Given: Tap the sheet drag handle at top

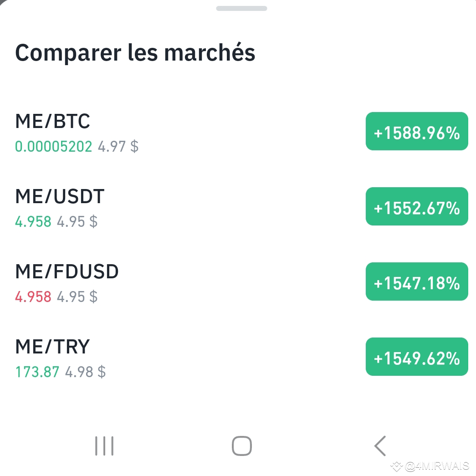Looking at the screenshot, I should pyautogui.click(x=241, y=8).
